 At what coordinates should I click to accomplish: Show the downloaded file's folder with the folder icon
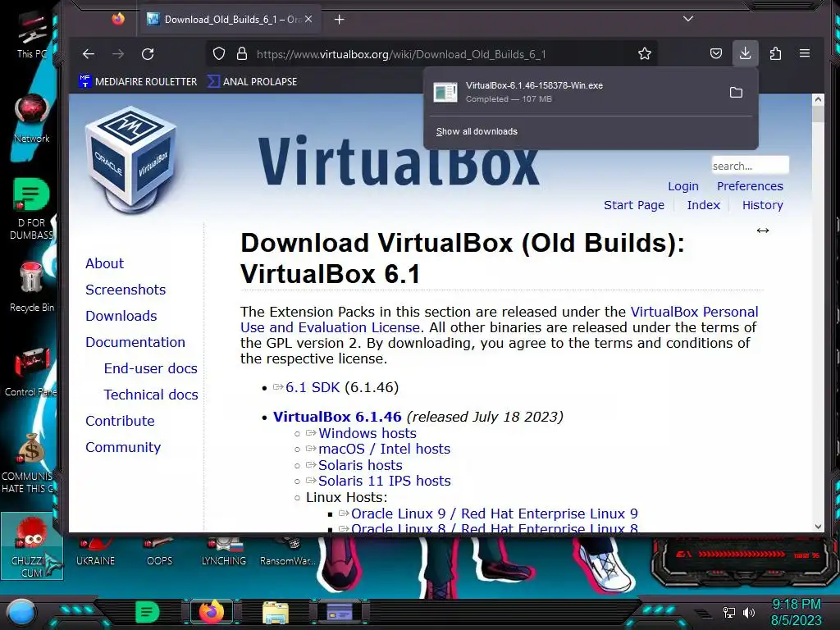(736, 93)
